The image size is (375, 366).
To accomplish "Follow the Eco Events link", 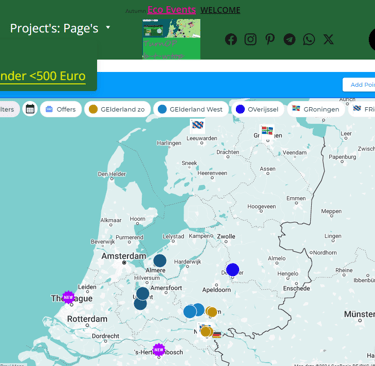I will coord(171,10).
